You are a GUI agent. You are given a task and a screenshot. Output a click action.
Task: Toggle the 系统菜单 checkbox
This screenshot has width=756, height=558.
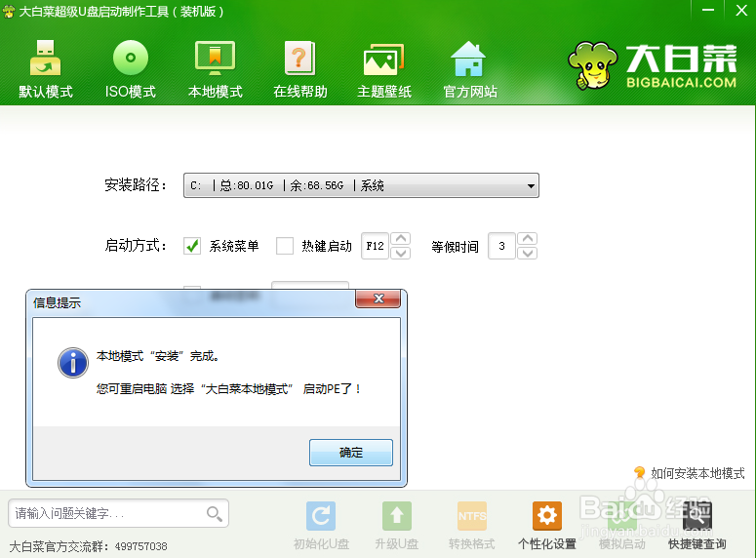(x=192, y=246)
